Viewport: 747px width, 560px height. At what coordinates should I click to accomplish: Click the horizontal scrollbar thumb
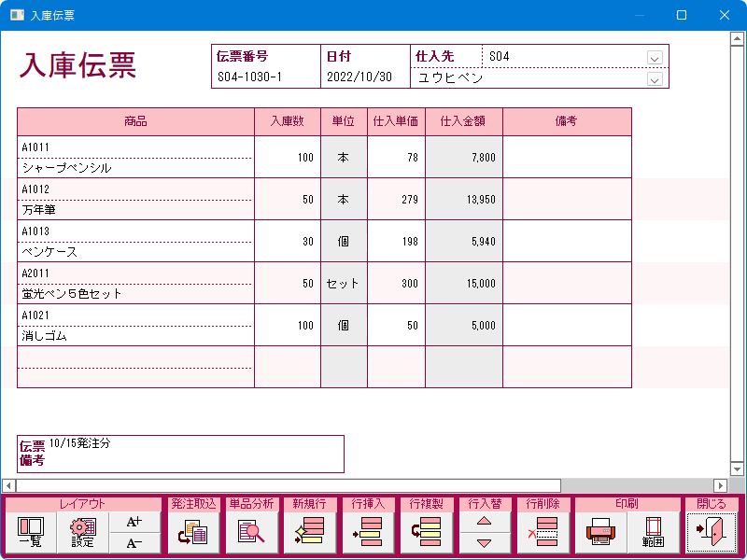pos(289,485)
